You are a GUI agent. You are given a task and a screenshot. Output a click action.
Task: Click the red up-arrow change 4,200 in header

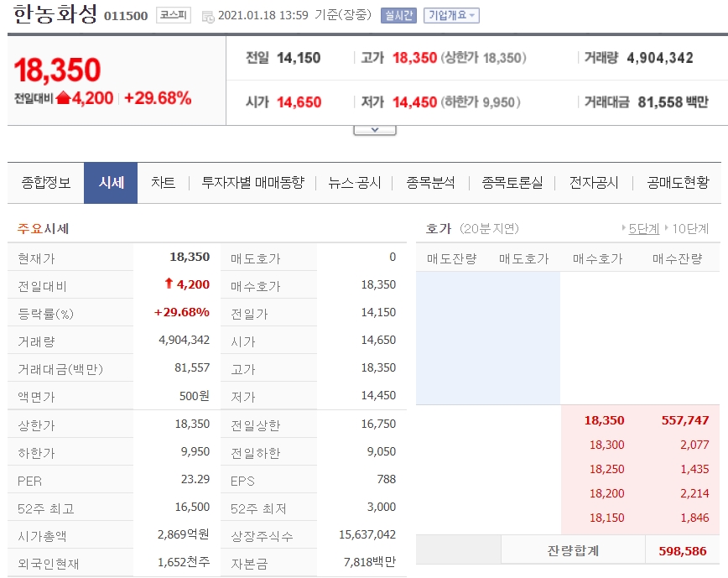pyautogui.click(x=85, y=98)
